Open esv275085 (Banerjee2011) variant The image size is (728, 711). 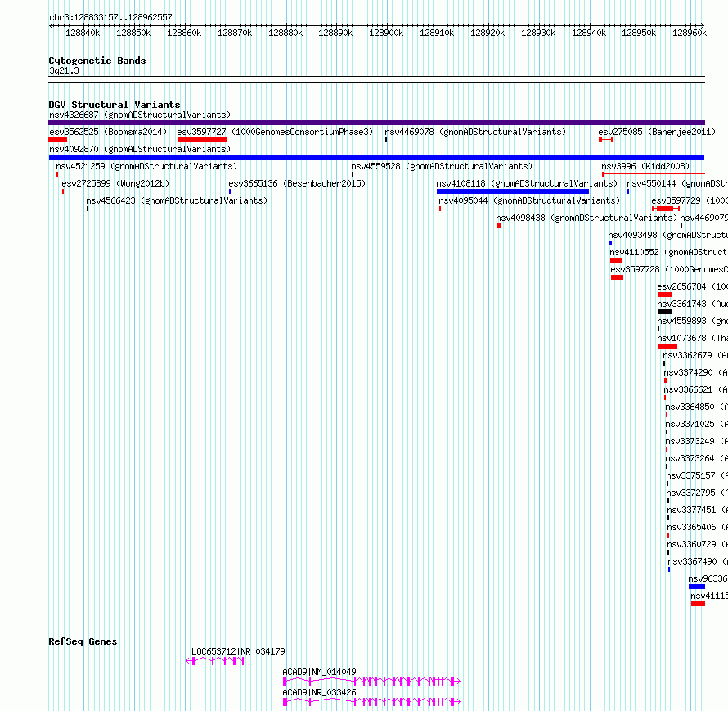point(657,132)
